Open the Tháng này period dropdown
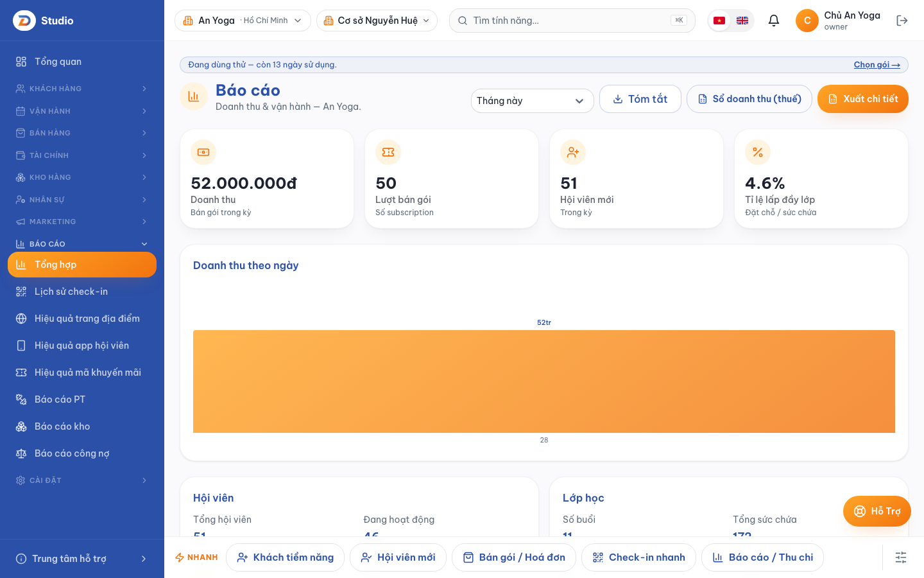The height and width of the screenshot is (578, 924). point(532,101)
